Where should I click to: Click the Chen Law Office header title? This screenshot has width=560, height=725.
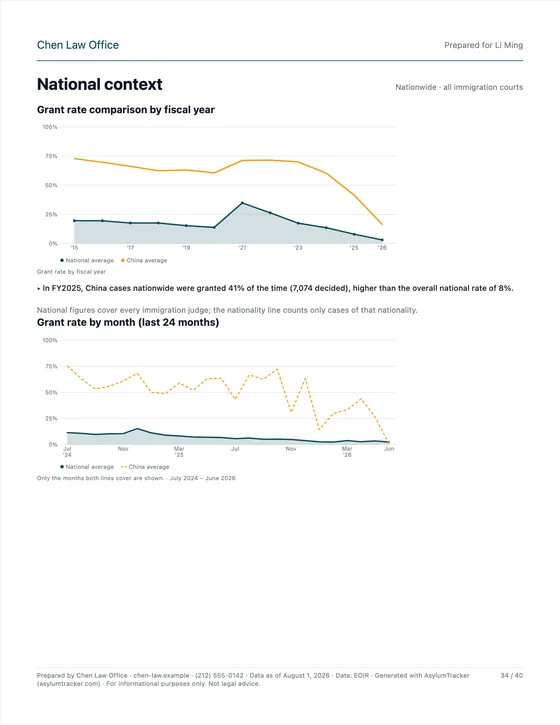[78, 45]
